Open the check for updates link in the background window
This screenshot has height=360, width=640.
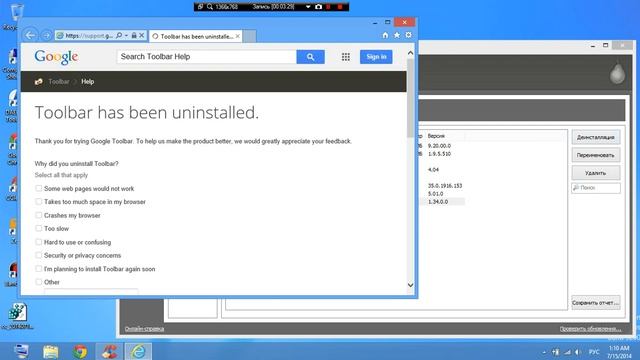tap(590, 329)
